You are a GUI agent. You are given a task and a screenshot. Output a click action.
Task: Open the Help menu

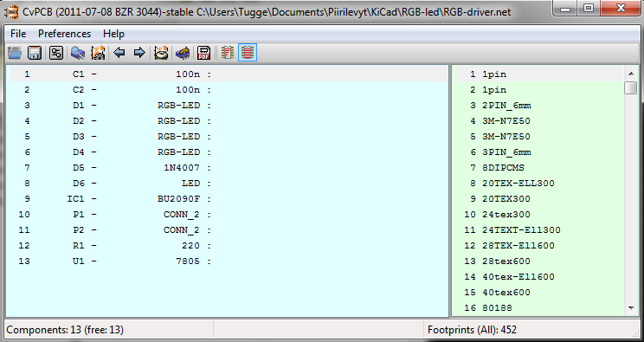point(113,33)
